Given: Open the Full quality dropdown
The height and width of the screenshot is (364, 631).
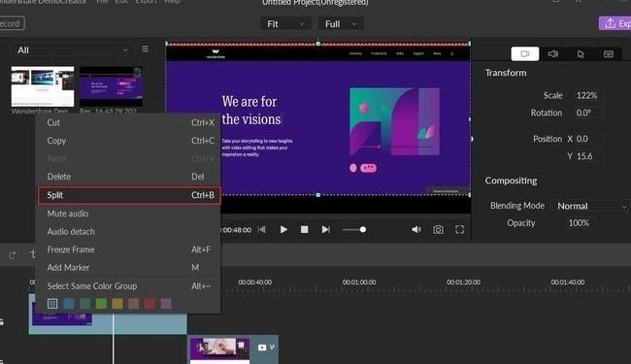Looking at the screenshot, I should (x=341, y=23).
